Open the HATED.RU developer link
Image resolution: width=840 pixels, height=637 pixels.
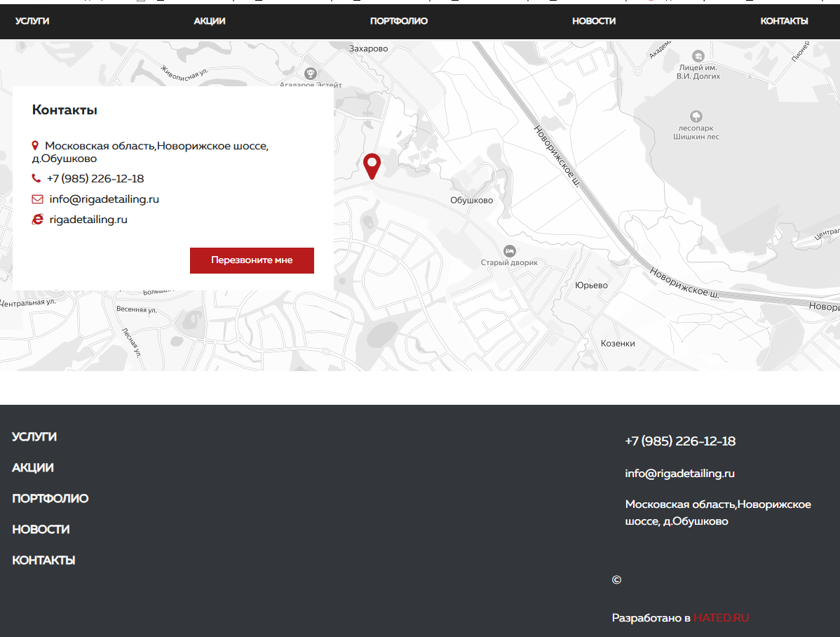click(x=721, y=618)
